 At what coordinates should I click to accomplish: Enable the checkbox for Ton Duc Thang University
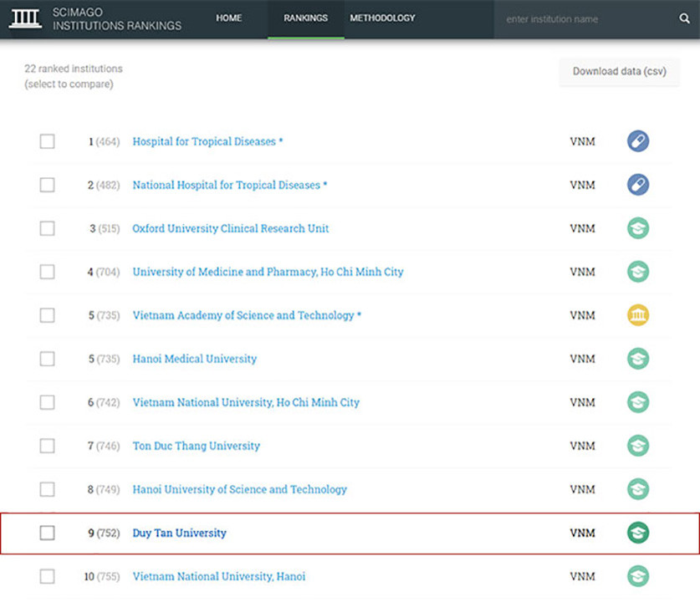pos(48,446)
